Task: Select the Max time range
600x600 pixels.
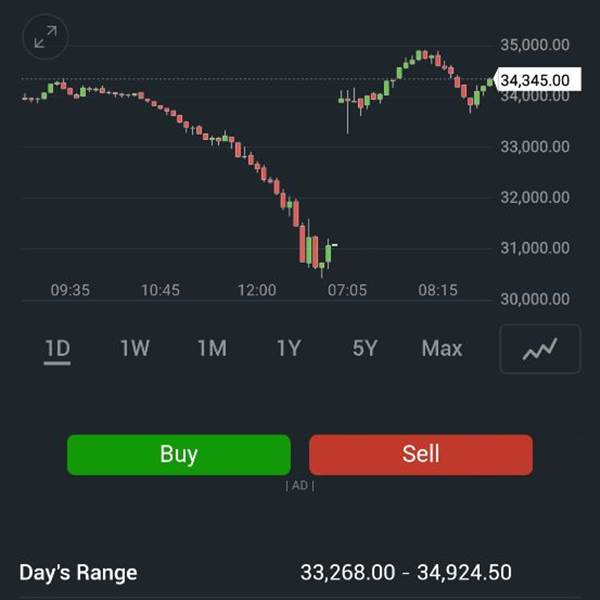Action: tap(442, 349)
